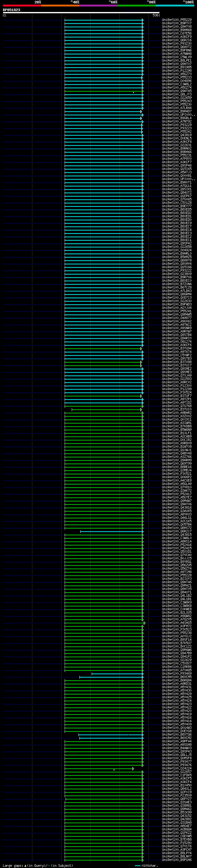Open hit label UniRef100_A9BAR2
197x868 pixels.
pos(177,413)
